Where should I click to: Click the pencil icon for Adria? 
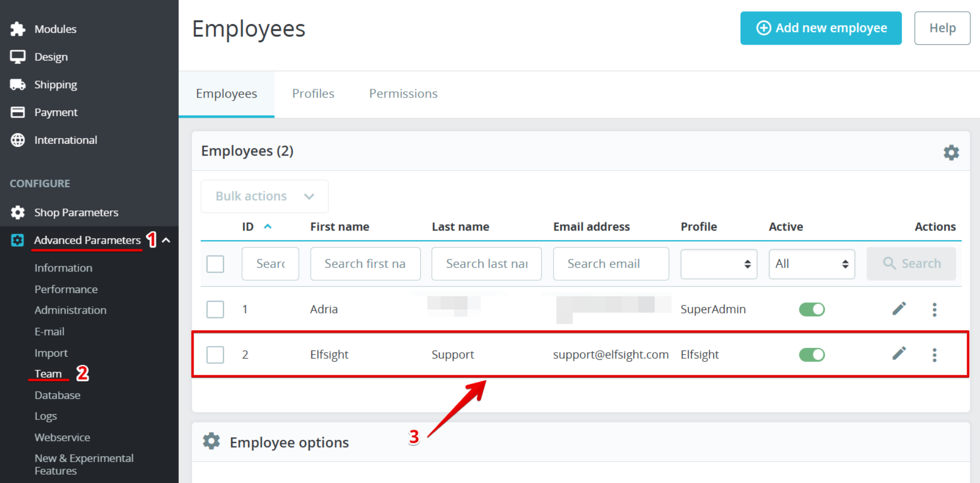899,308
